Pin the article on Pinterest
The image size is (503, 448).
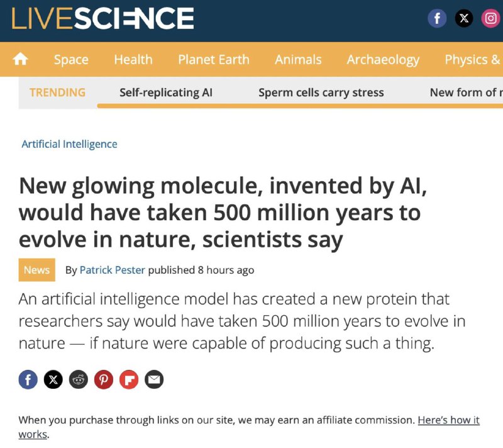(104, 379)
